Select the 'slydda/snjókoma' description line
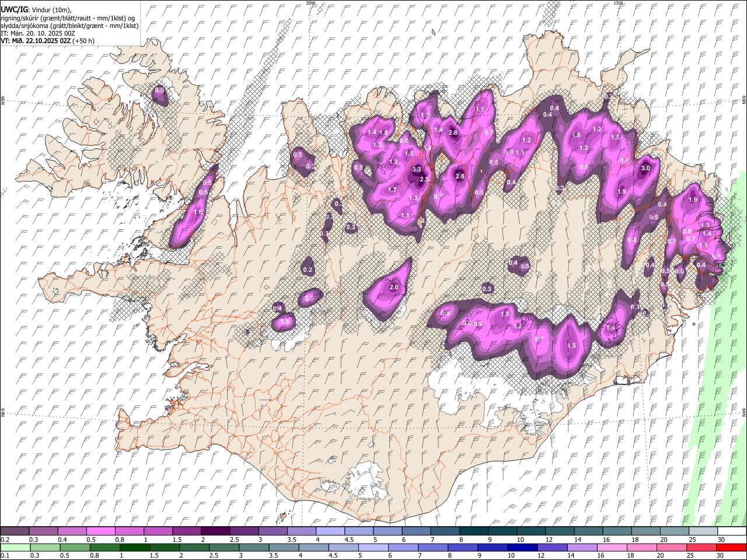 coord(69,26)
